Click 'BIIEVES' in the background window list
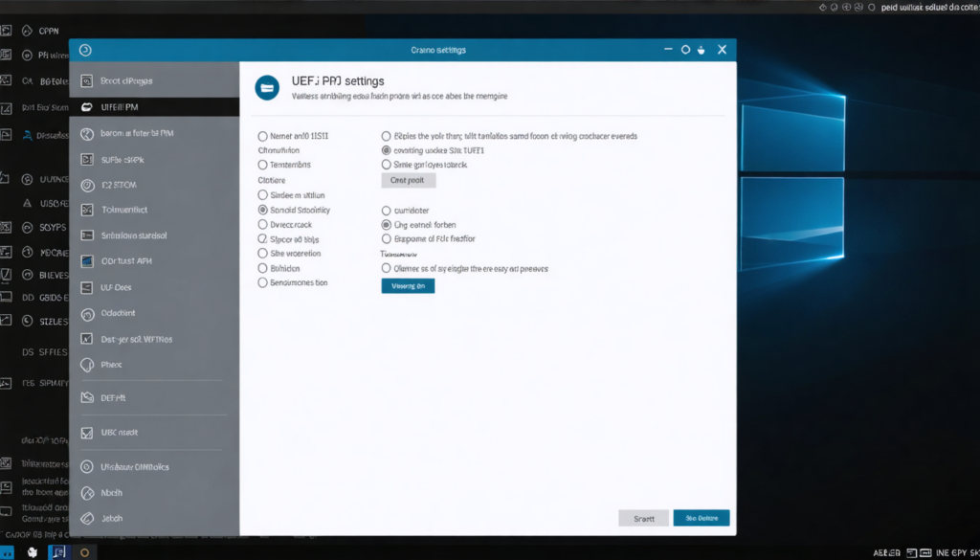 54,275
